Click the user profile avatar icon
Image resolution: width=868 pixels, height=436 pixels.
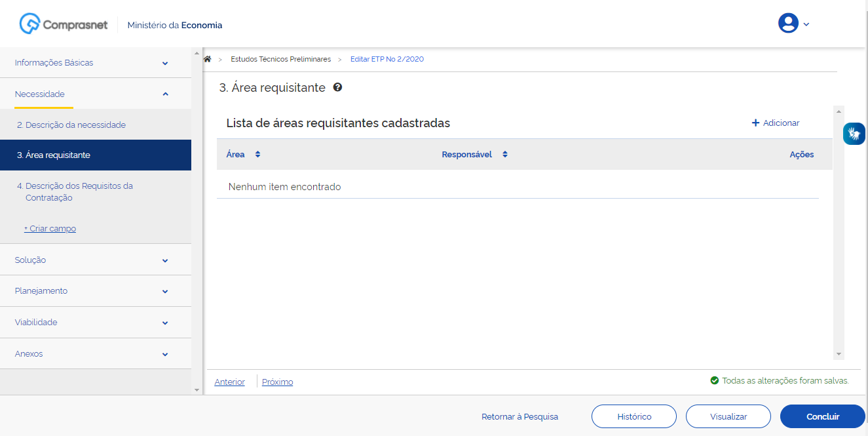[x=787, y=24]
